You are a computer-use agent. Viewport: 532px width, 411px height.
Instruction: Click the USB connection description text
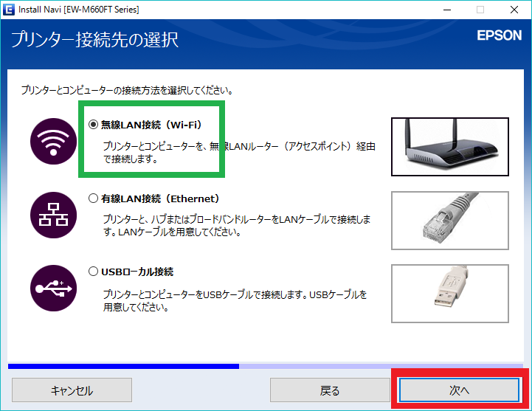[235, 300]
